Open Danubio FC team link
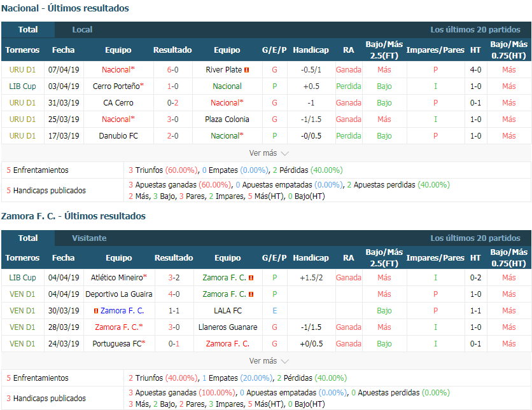The width and height of the screenshot is (532, 410). point(118,136)
